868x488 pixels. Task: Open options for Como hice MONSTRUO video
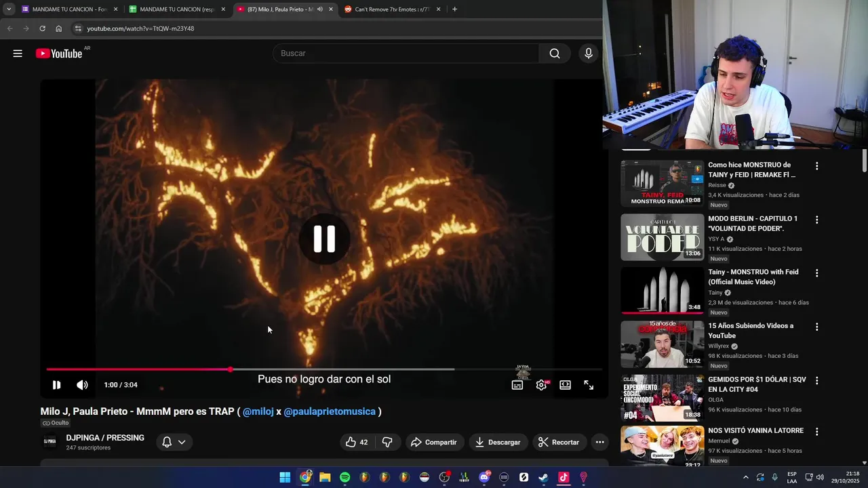tap(816, 166)
